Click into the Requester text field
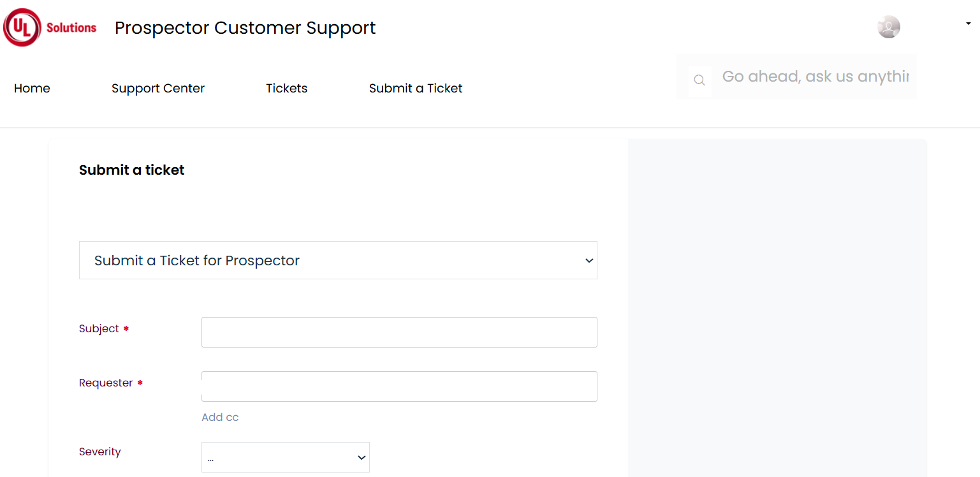Image resolution: width=980 pixels, height=477 pixels. tap(399, 386)
